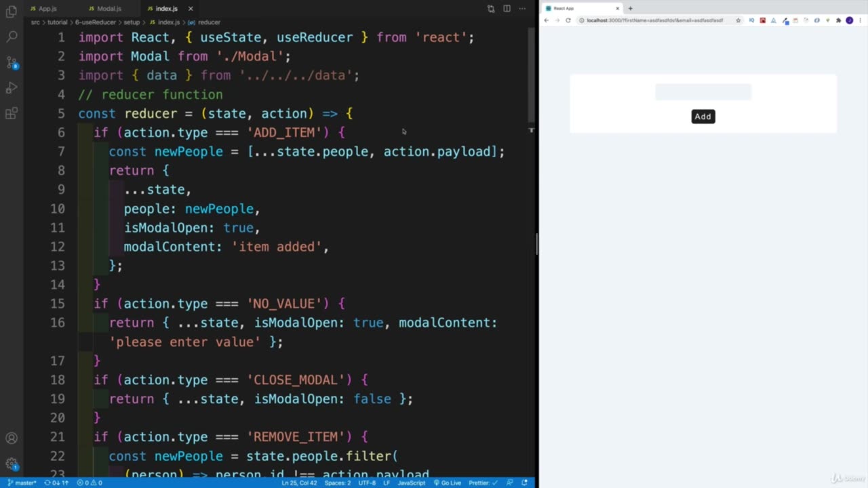Switch to the App.js tab
Viewport: 868px width, 488px height.
click(x=43, y=9)
